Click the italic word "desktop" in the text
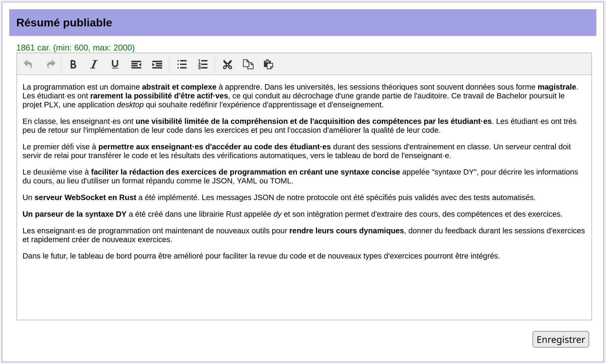The image size is (606, 364). (x=130, y=105)
